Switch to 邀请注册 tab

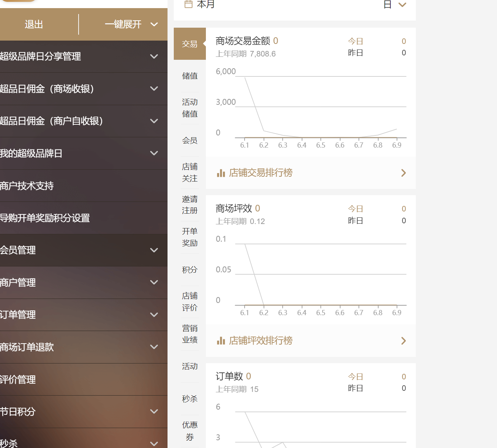190,205
